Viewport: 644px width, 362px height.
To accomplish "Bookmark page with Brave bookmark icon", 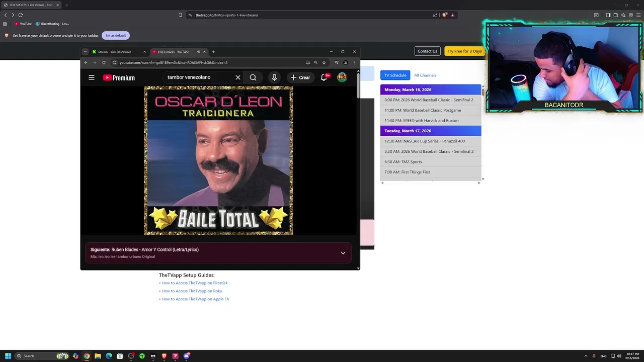I will point(180,15).
